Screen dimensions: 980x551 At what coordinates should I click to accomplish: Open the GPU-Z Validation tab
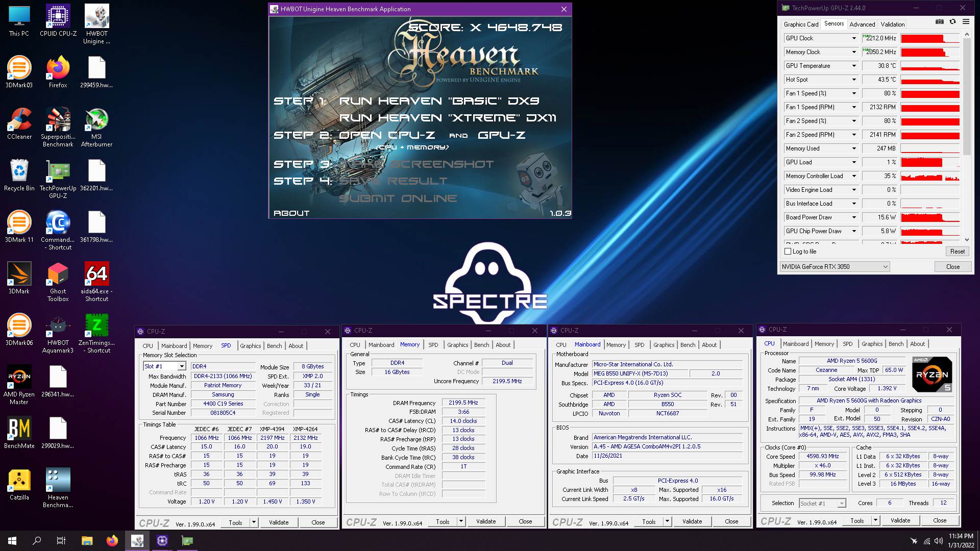coord(893,24)
